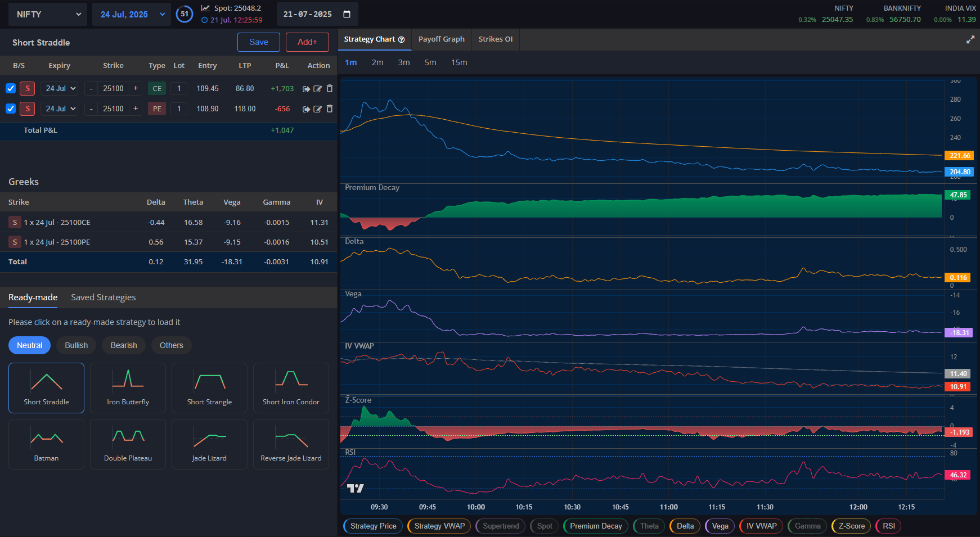This screenshot has width=980, height=537.
Task: Toggle the Z-Score indicator chip
Action: (851, 526)
